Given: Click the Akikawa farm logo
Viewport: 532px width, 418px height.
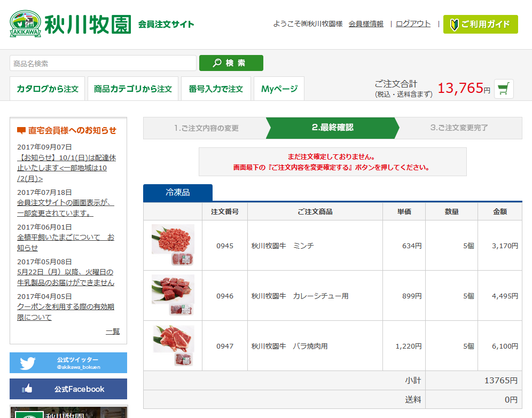Looking at the screenshot, I should [70, 23].
